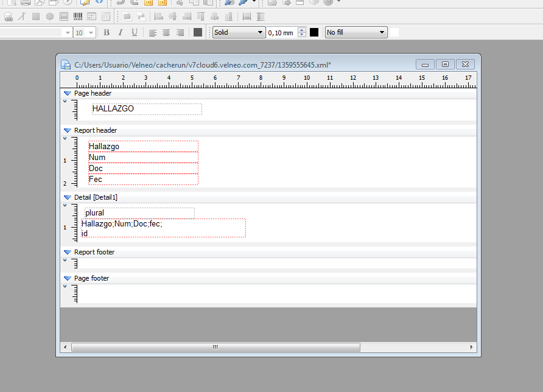Set text alignment to center
543x392 pixels.
click(166, 32)
